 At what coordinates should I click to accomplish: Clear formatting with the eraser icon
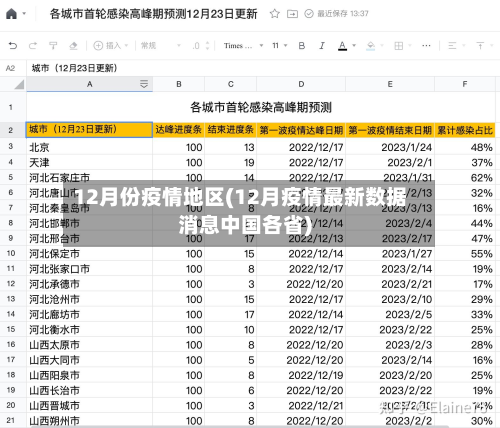(73, 45)
